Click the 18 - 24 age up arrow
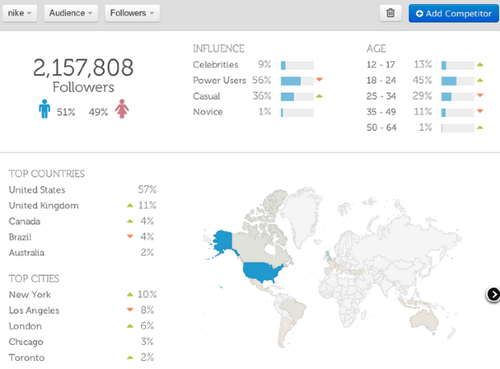 [x=480, y=80]
